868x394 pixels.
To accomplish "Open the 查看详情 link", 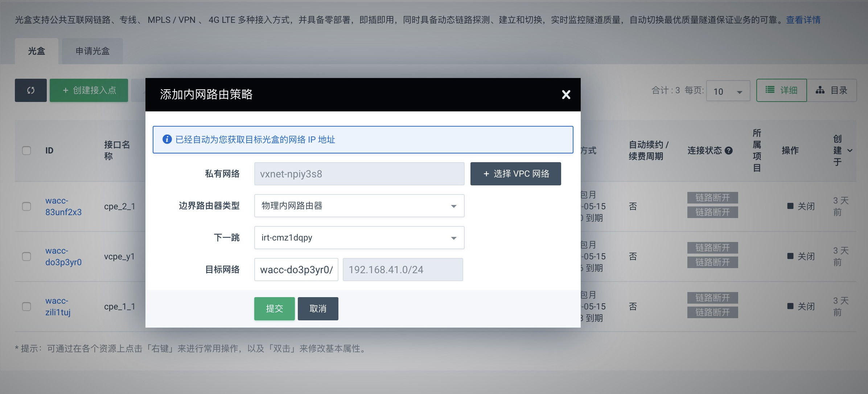I will click(803, 20).
